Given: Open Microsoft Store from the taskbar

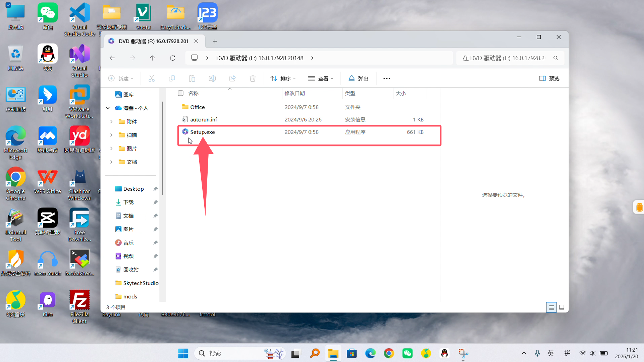Looking at the screenshot, I should coord(352,353).
